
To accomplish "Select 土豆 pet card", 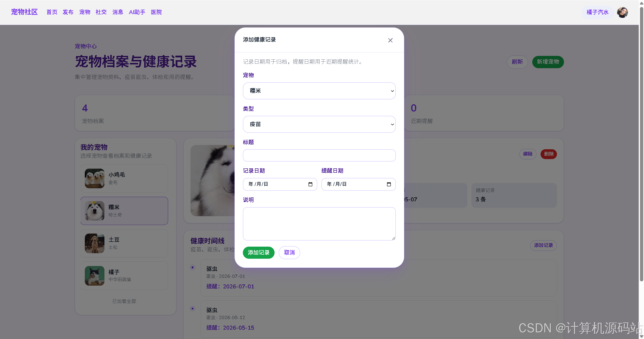I will pyautogui.click(x=124, y=243).
